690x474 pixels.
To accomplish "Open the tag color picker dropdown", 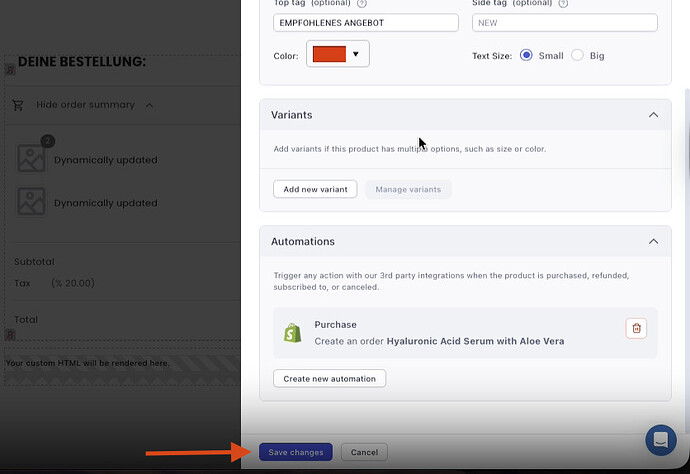I will point(338,54).
